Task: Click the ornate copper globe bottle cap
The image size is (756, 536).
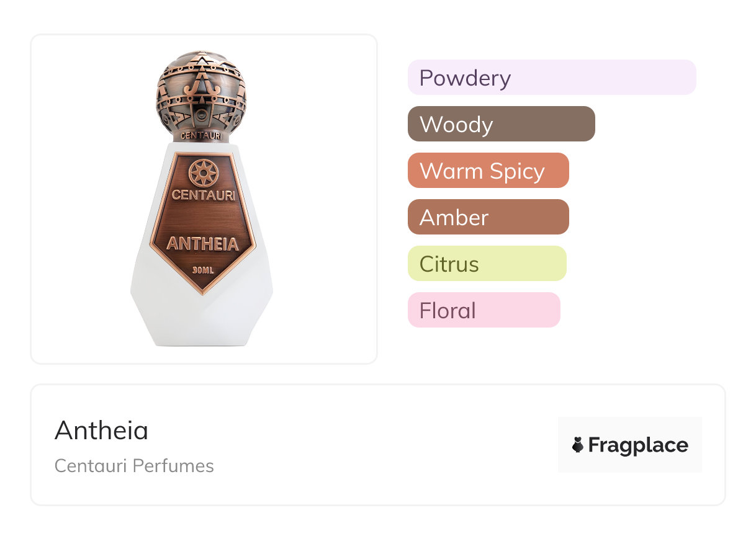Action: (202, 89)
